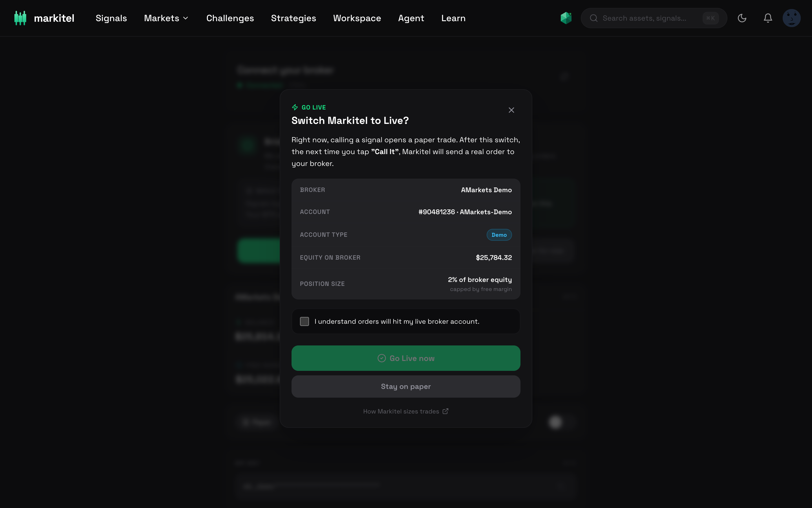This screenshot has width=812, height=508.
Task: Go to the Signals page
Action: pos(111,18)
